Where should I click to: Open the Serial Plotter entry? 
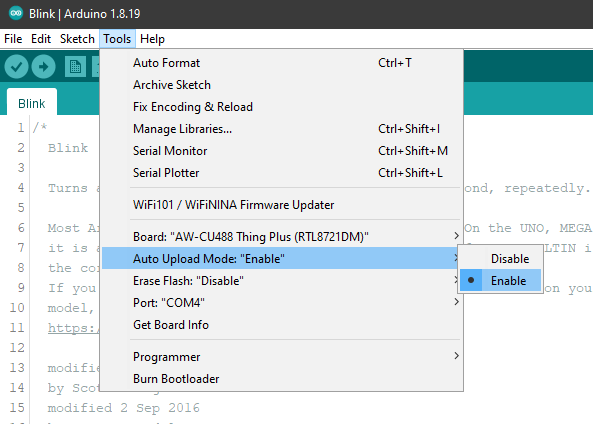pos(282,172)
